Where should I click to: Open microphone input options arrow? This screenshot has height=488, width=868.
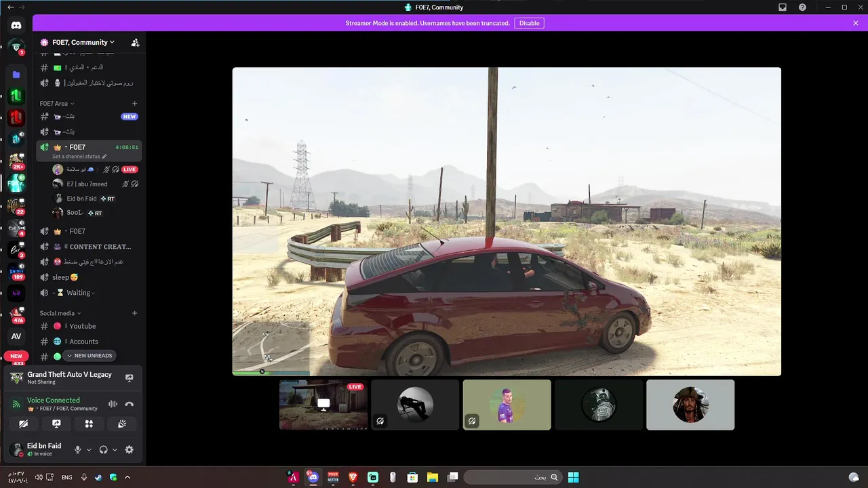click(x=88, y=449)
